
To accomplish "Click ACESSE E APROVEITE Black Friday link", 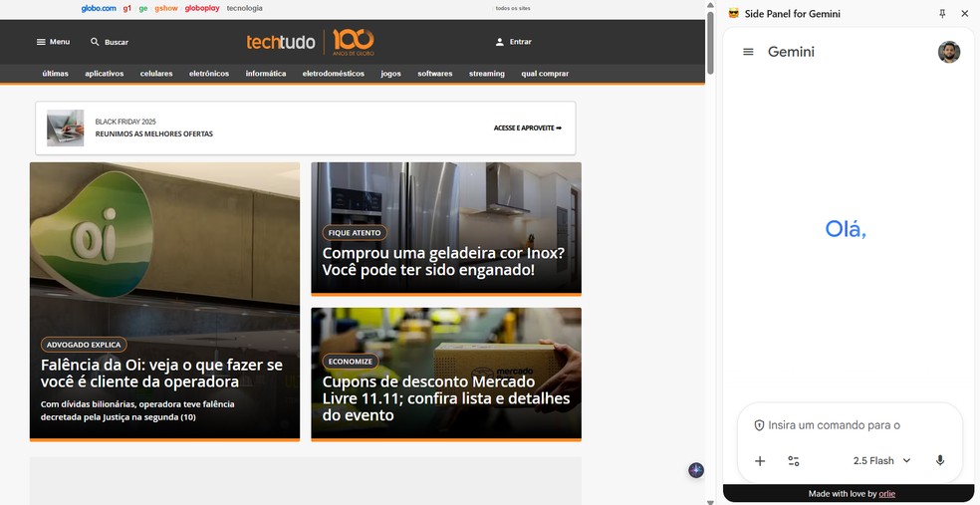I will pyautogui.click(x=528, y=128).
